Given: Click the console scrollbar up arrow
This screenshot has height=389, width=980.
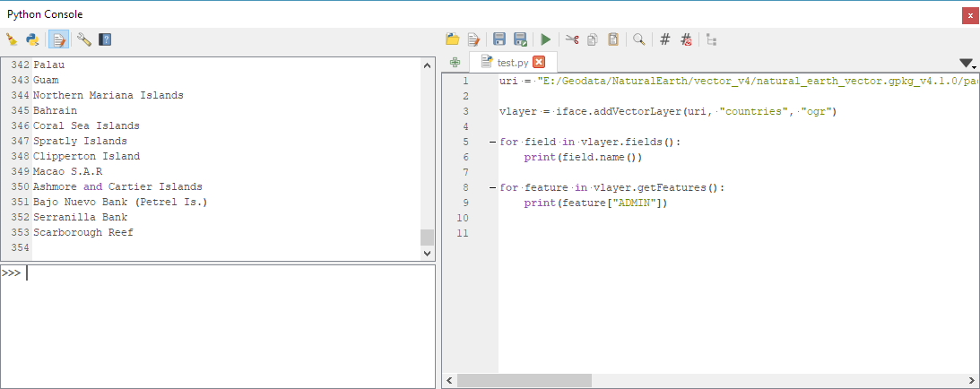Looking at the screenshot, I should (428, 65).
